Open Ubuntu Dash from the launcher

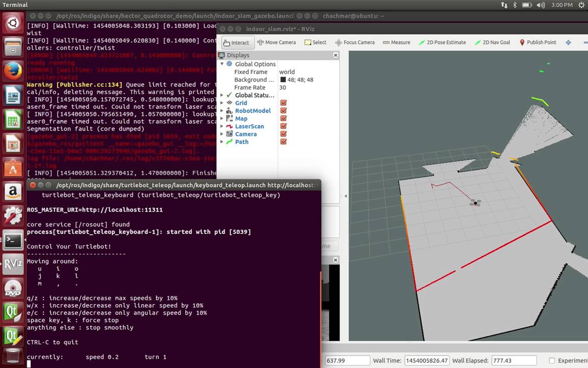[13, 24]
